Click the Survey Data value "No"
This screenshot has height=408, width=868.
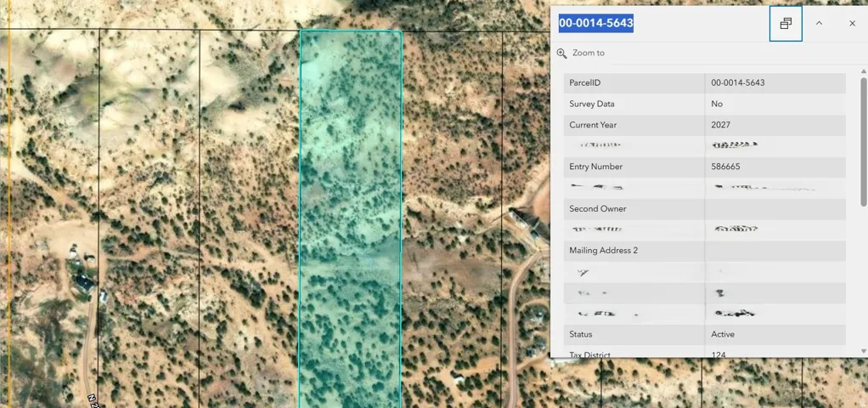point(717,105)
